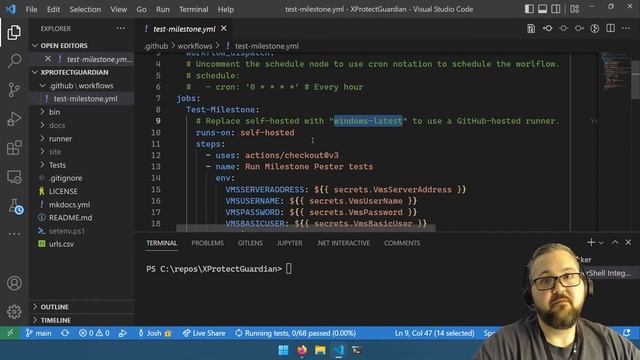
Task: Expand the Outline section
Action: click(54, 307)
